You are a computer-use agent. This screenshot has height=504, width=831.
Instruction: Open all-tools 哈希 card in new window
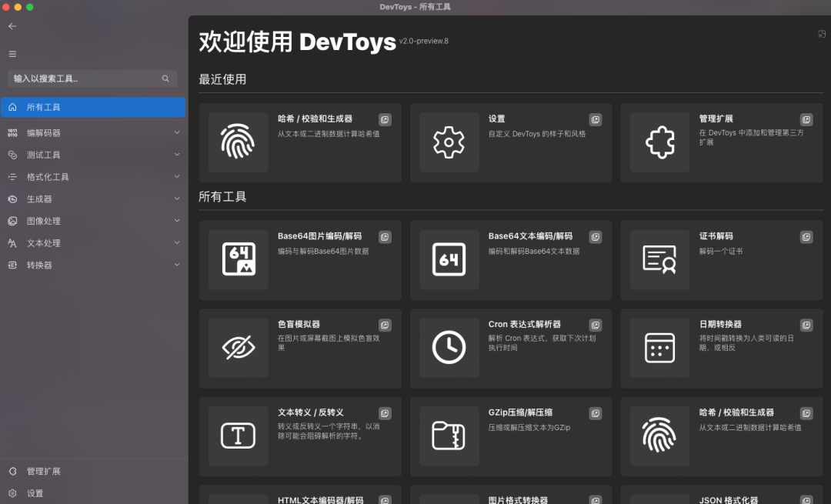click(806, 413)
